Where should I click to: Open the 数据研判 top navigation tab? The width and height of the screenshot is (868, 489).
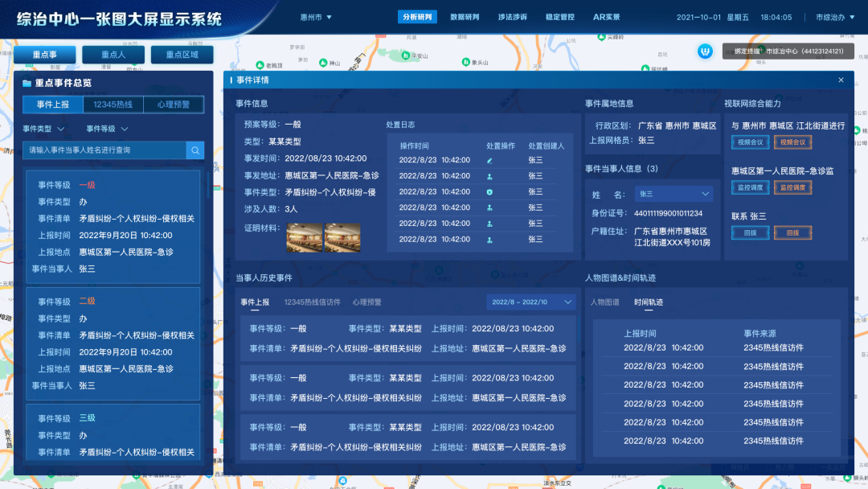pos(465,17)
